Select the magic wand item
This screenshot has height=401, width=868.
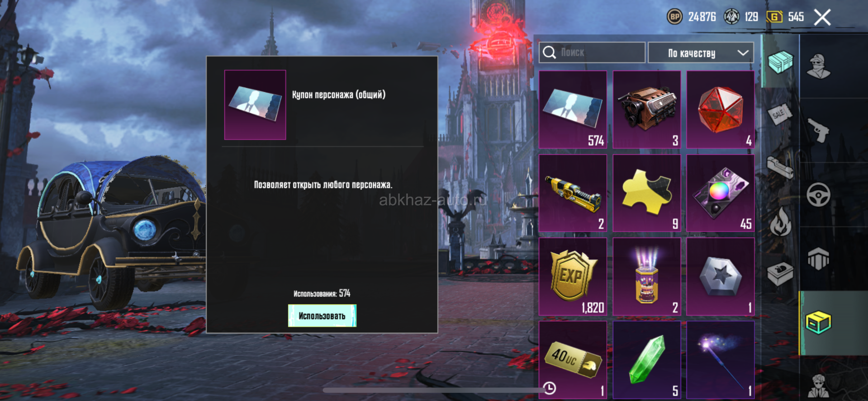click(x=721, y=360)
